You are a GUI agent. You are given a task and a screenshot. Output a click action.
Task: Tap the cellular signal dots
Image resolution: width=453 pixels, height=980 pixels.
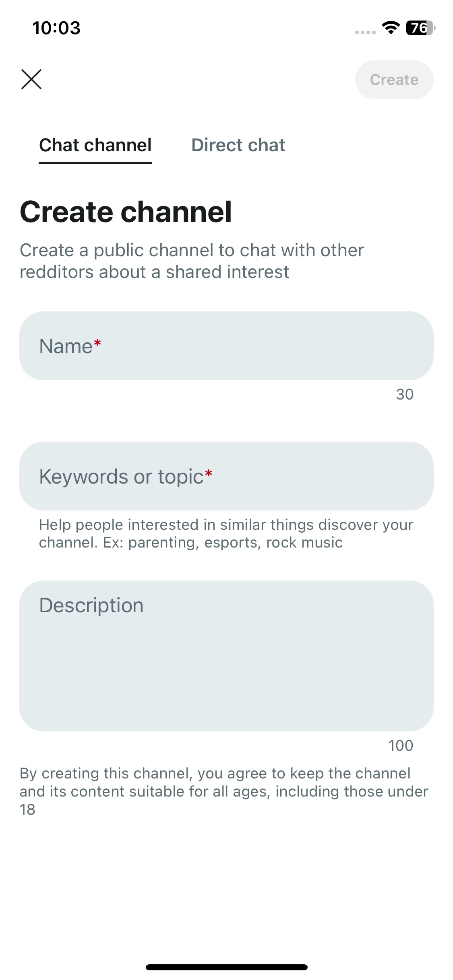365,32
